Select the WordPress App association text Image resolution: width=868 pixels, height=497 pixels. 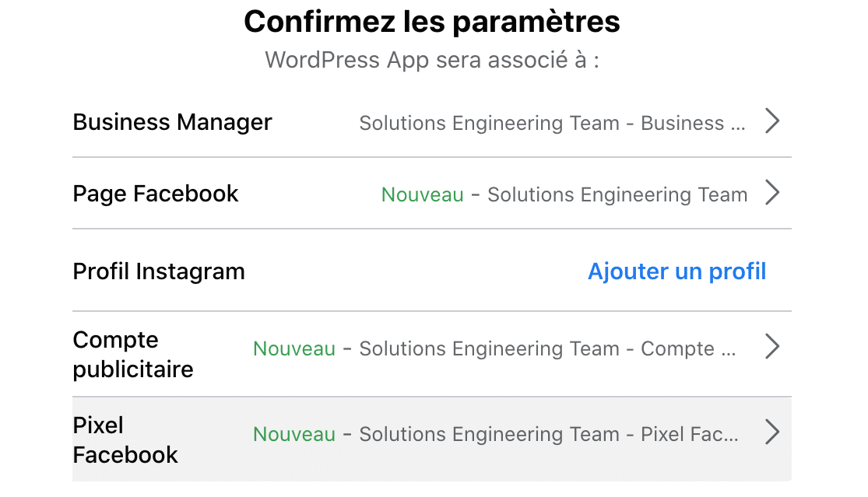pyautogui.click(x=434, y=59)
